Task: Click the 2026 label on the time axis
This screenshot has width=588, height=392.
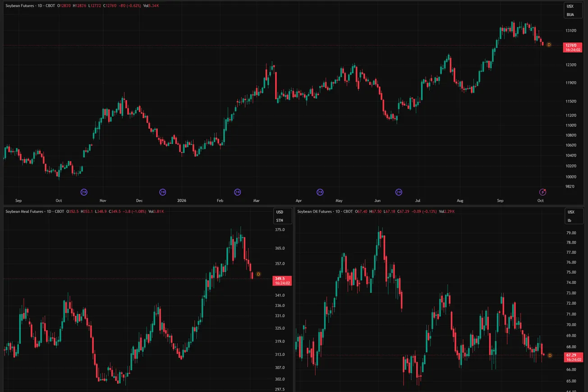Action: click(x=182, y=200)
